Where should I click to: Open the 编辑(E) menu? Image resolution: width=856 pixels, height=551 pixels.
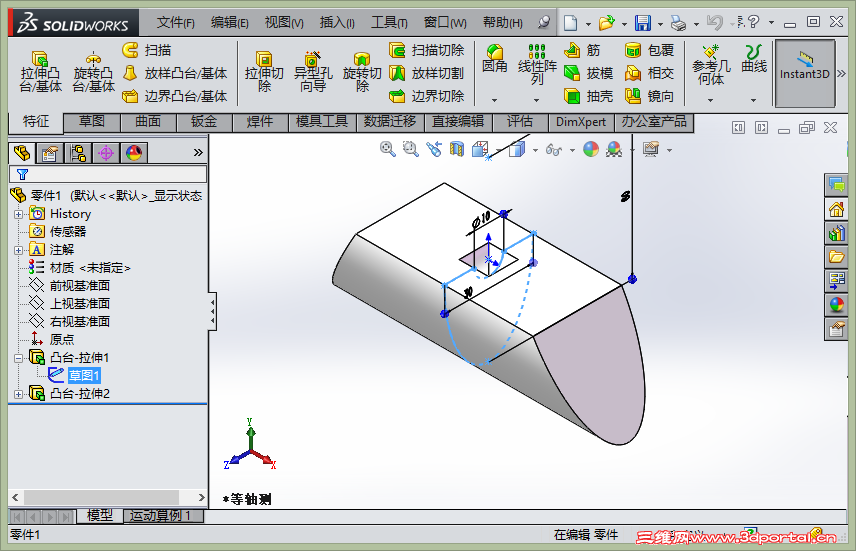coord(229,22)
